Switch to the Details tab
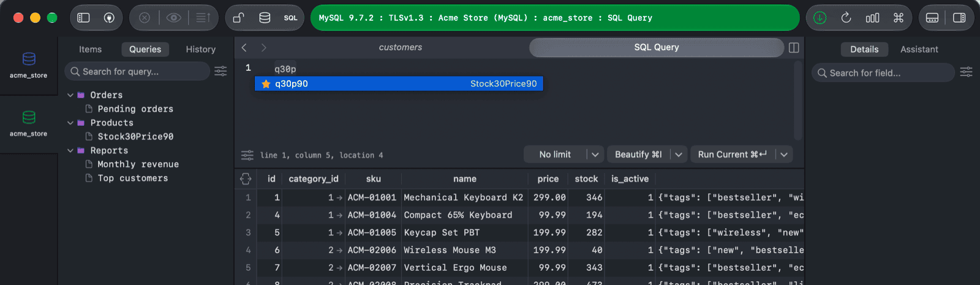The height and width of the screenshot is (285, 980). 864,50
